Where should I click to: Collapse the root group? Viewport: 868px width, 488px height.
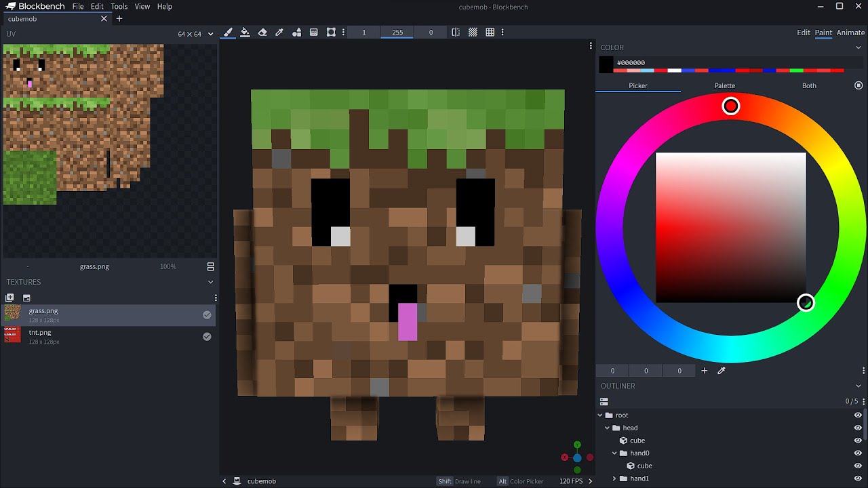pos(600,415)
